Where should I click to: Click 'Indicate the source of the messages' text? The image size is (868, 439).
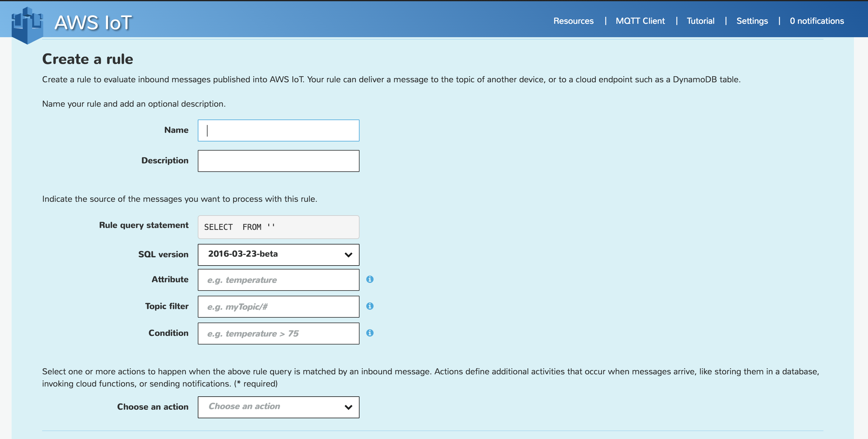click(179, 199)
